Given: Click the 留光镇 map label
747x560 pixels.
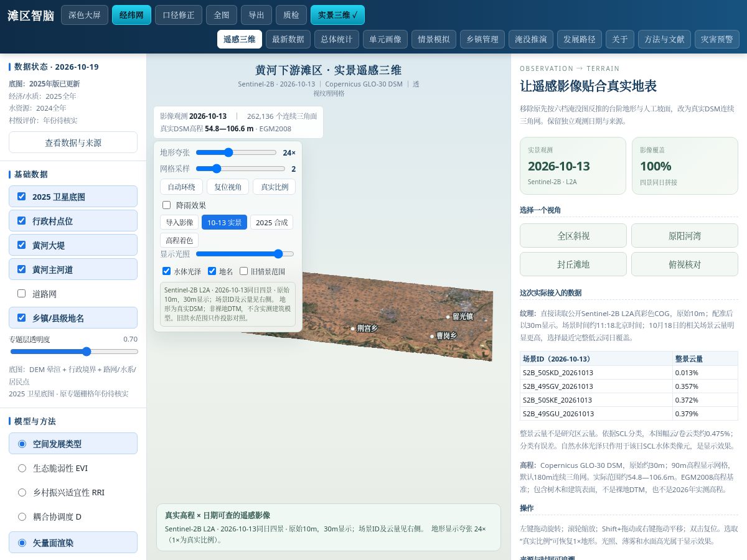Looking at the screenshot, I should (x=463, y=317).
